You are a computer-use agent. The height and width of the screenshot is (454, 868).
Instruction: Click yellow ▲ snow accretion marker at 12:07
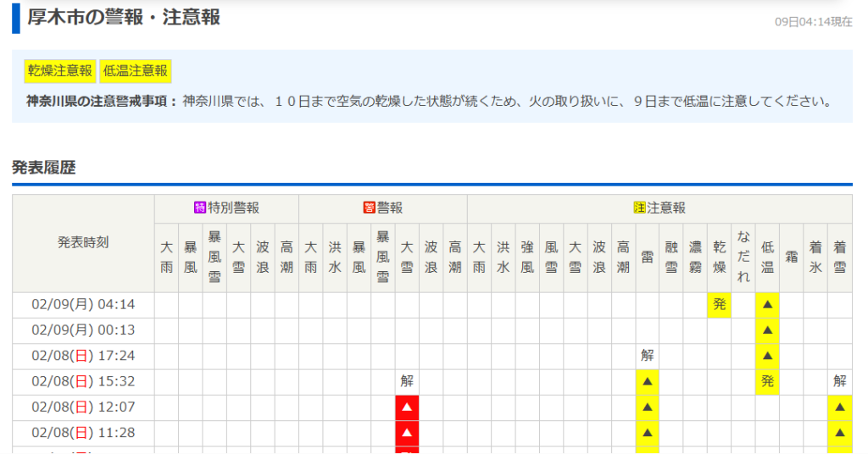click(840, 407)
